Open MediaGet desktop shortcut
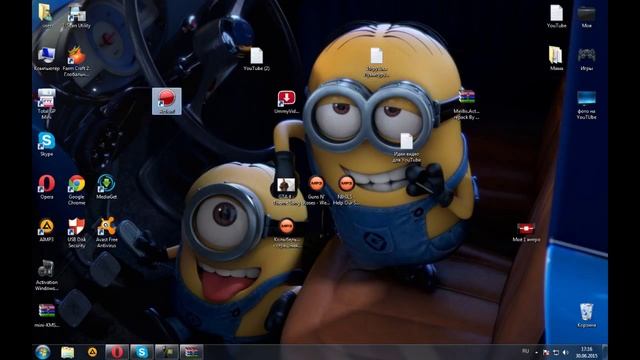 (x=107, y=187)
